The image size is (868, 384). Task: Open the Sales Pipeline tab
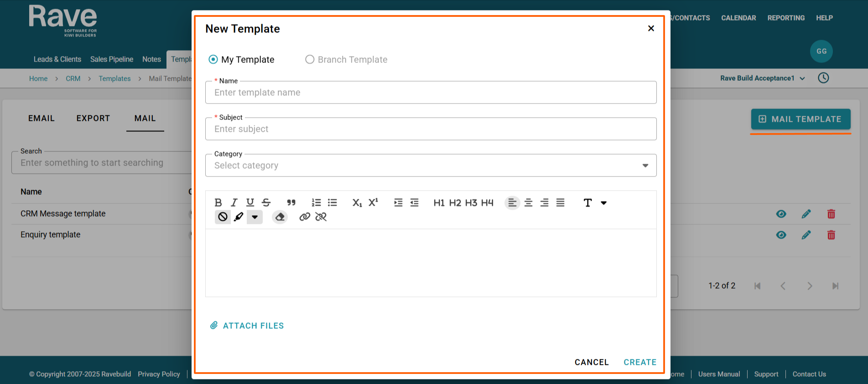tap(112, 59)
